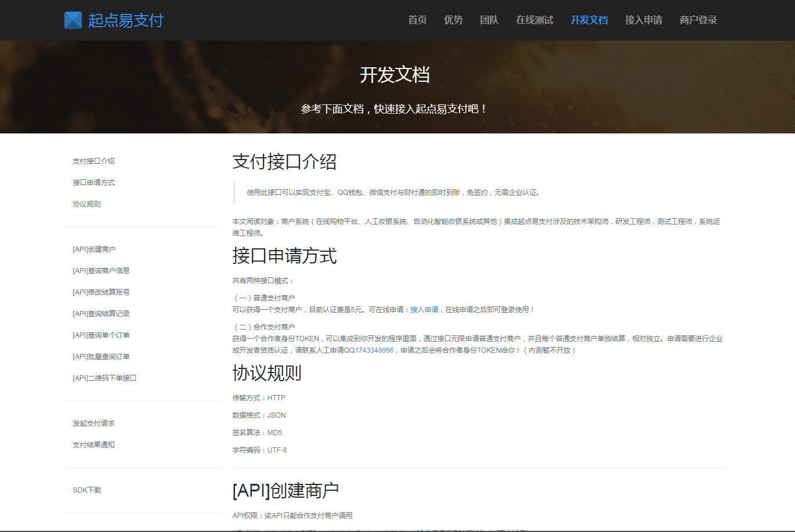This screenshot has width=795, height=532.
Task: Open [API]查询结算记录 section
Action: [100, 313]
